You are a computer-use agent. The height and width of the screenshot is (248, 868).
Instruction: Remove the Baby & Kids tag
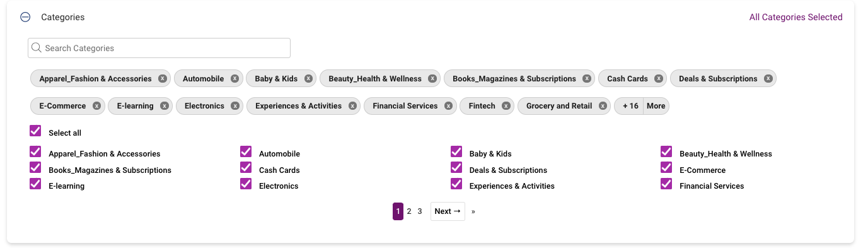pos(308,79)
